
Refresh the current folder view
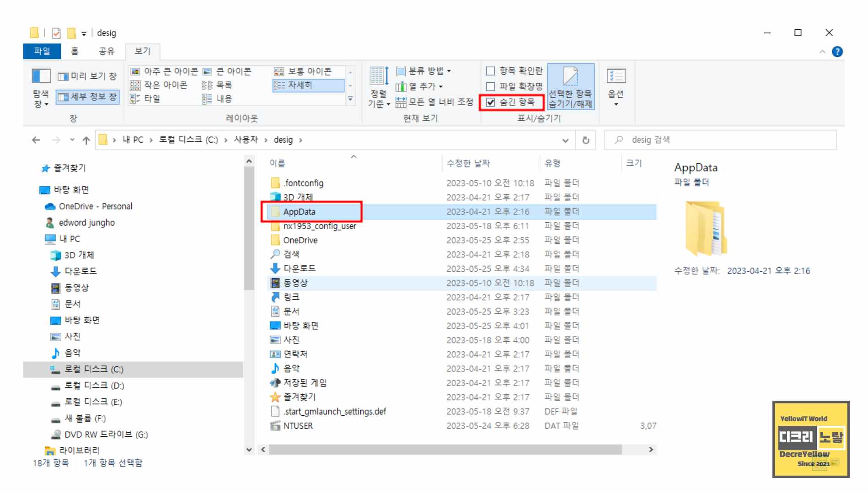[586, 140]
